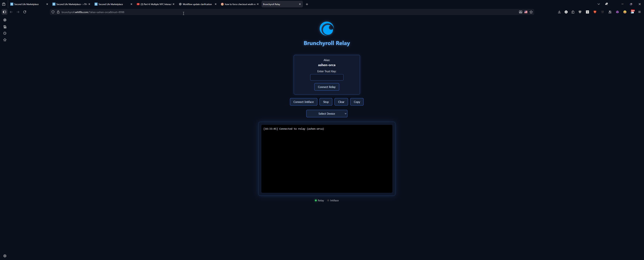Open history from the sidebar clock icon
Screen dimensions: 644x260
[5, 33]
